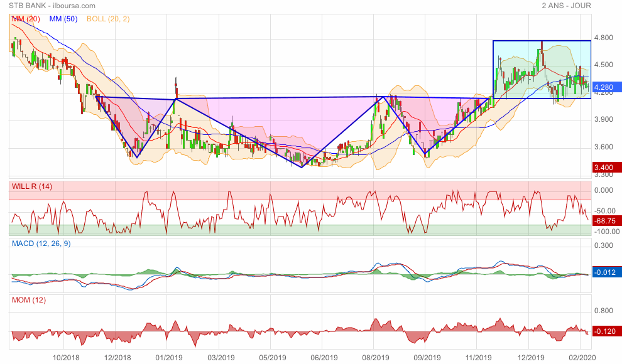Click the 12/2019 date axis label
This screenshot has width=622, height=364.
point(531,358)
